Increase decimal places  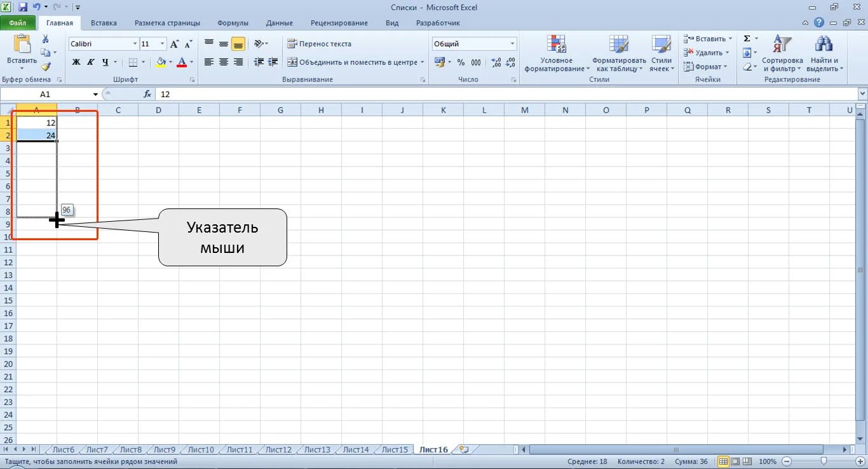496,62
